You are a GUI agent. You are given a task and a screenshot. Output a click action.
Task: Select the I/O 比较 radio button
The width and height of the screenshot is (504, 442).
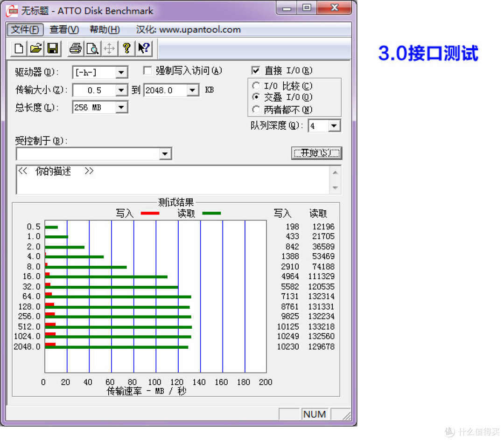[x=256, y=86]
